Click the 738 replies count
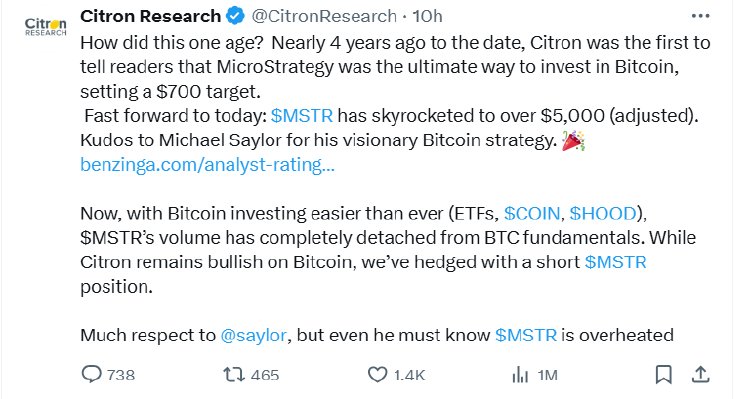 (x=121, y=375)
